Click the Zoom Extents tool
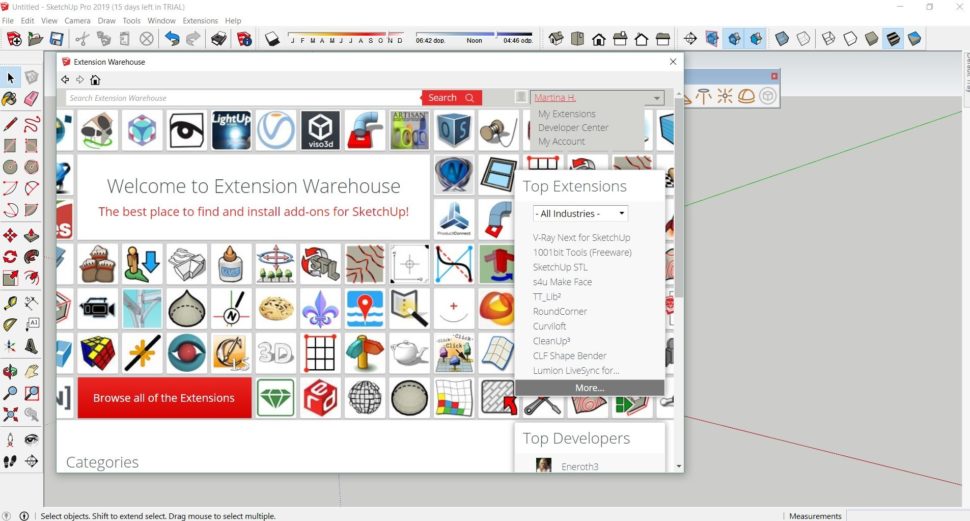The height and width of the screenshot is (521, 970). pos(10,415)
